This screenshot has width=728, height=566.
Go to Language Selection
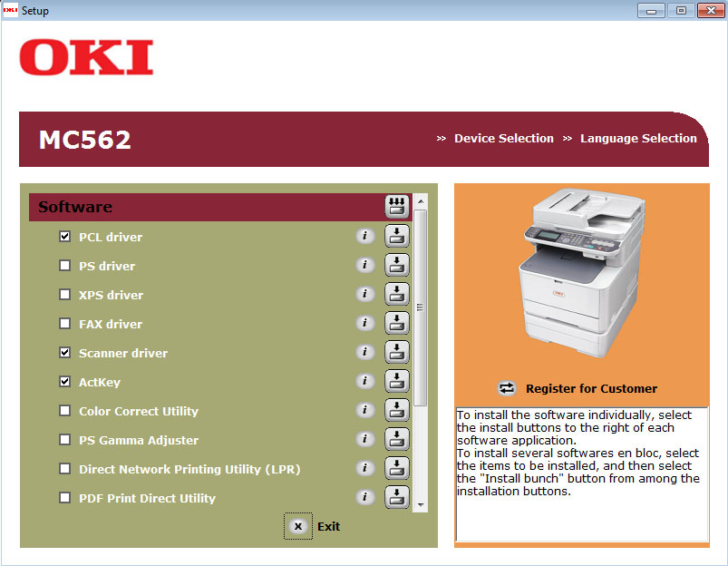click(x=638, y=139)
